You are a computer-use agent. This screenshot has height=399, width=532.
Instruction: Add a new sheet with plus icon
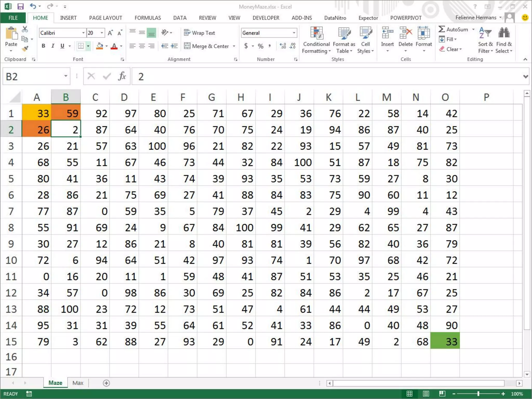(x=106, y=383)
